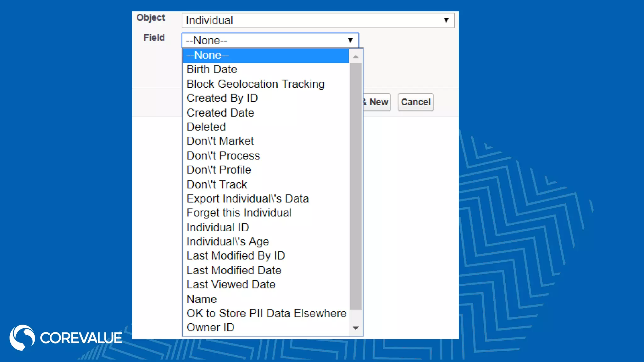Open the Object dropdown showing Individual
The image size is (644, 362).
coord(318,20)
